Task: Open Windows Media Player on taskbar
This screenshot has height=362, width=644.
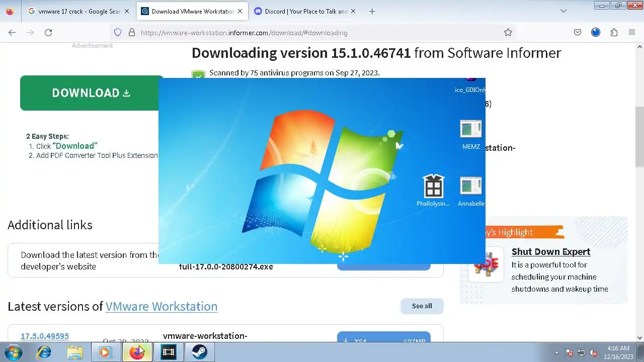Action: pyautogui.click(x=105, y=352)
